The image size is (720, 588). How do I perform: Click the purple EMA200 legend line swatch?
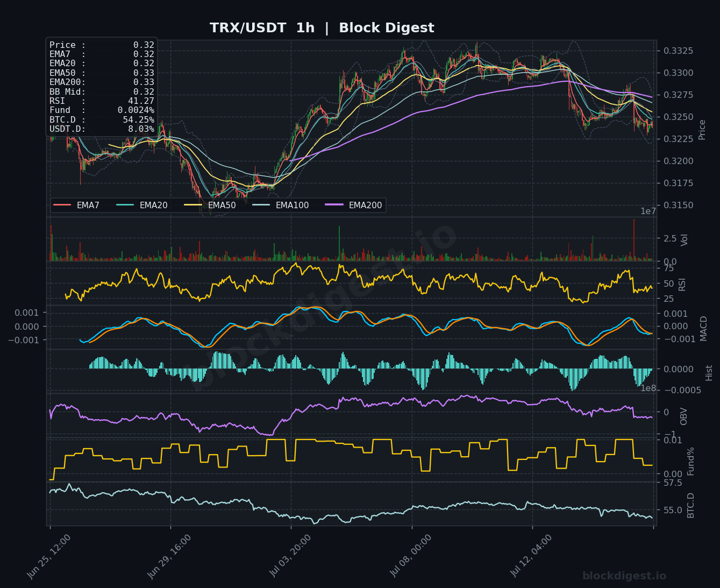tap(334, 205)
